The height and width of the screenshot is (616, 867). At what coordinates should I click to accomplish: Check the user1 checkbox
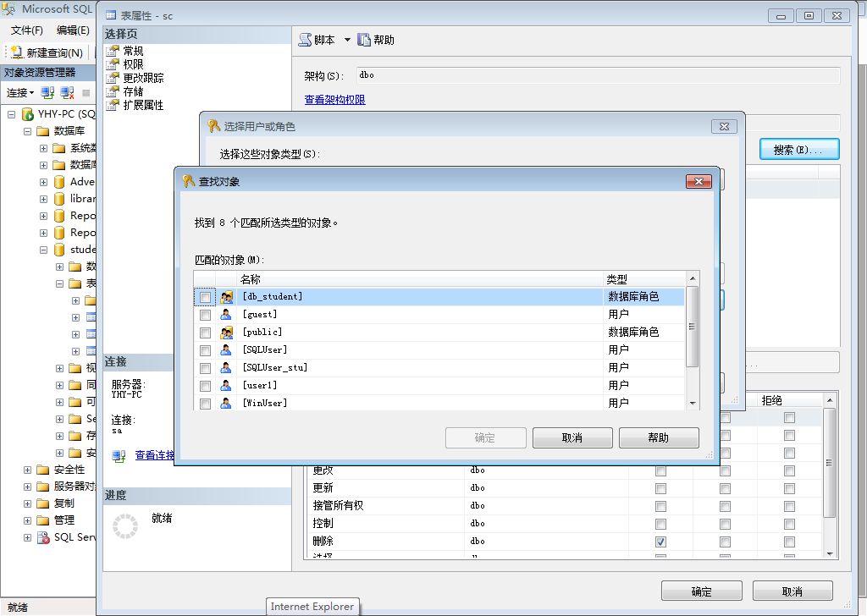point(205,386)
